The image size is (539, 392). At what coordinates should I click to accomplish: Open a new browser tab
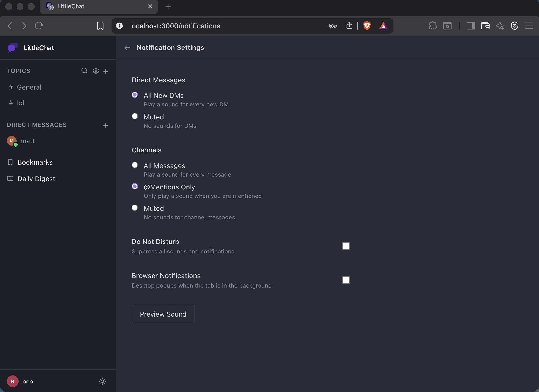coord(168,6)
